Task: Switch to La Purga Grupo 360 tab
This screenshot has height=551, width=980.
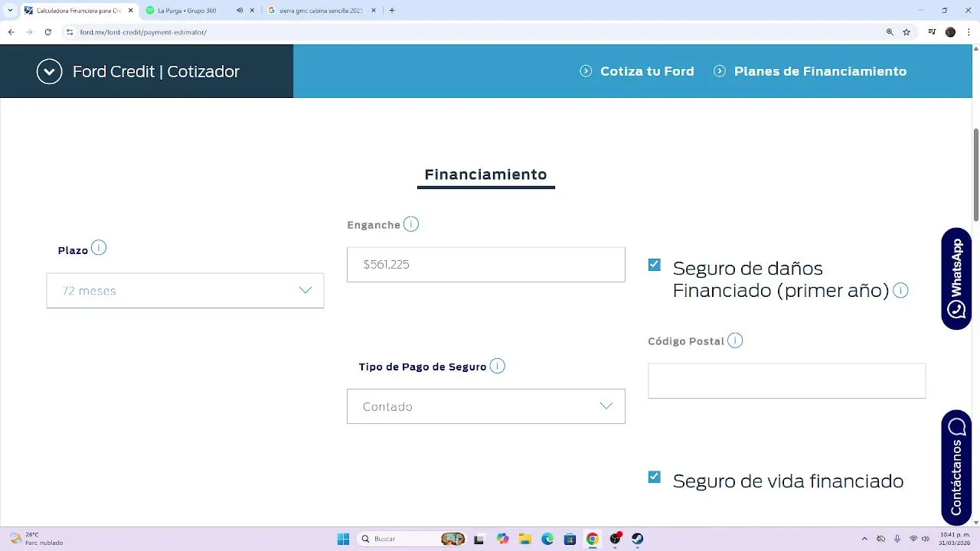Action: pos(186,11)
